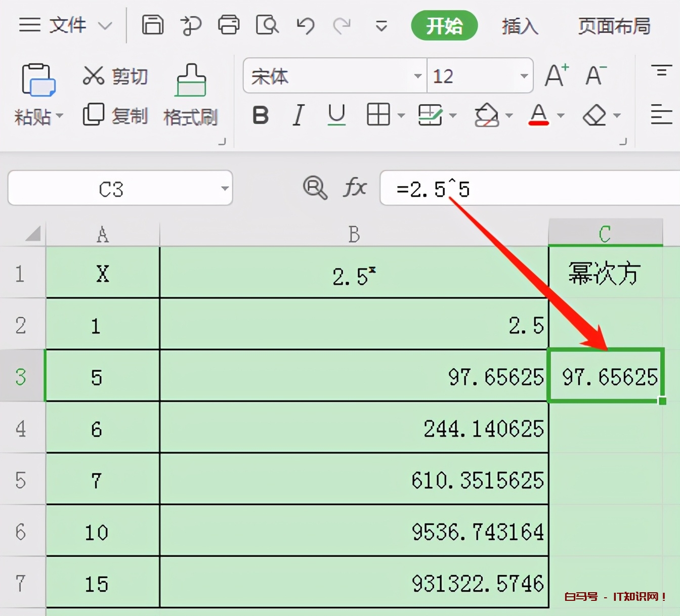Click cell A6 containing 10

pyautogui.click(x=103, y=531)
